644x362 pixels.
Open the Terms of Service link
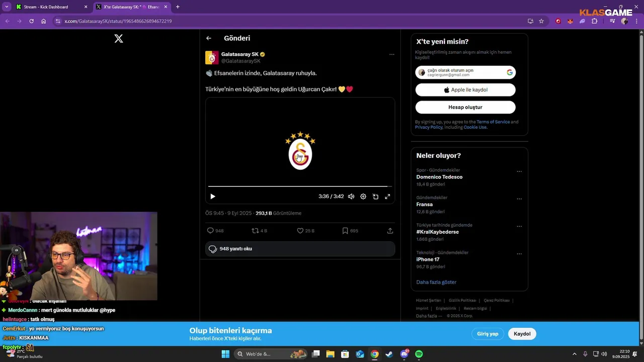point(493,122)
